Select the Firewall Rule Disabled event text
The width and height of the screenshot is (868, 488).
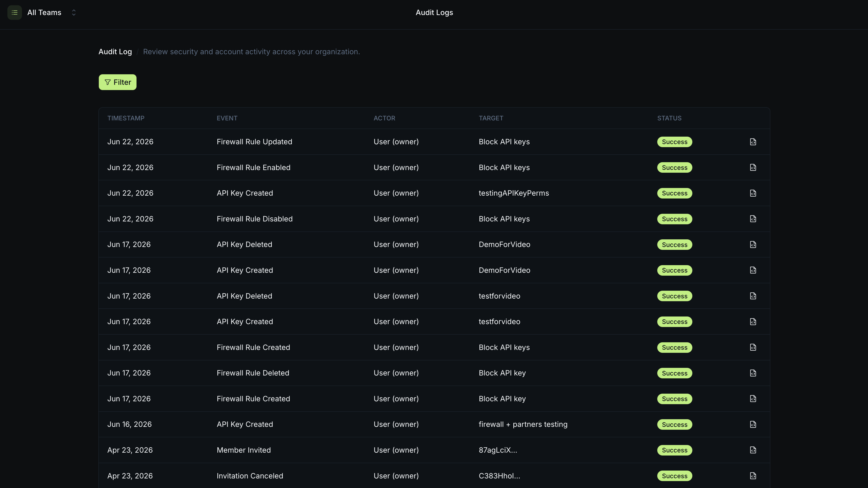(x=254, y=219)
